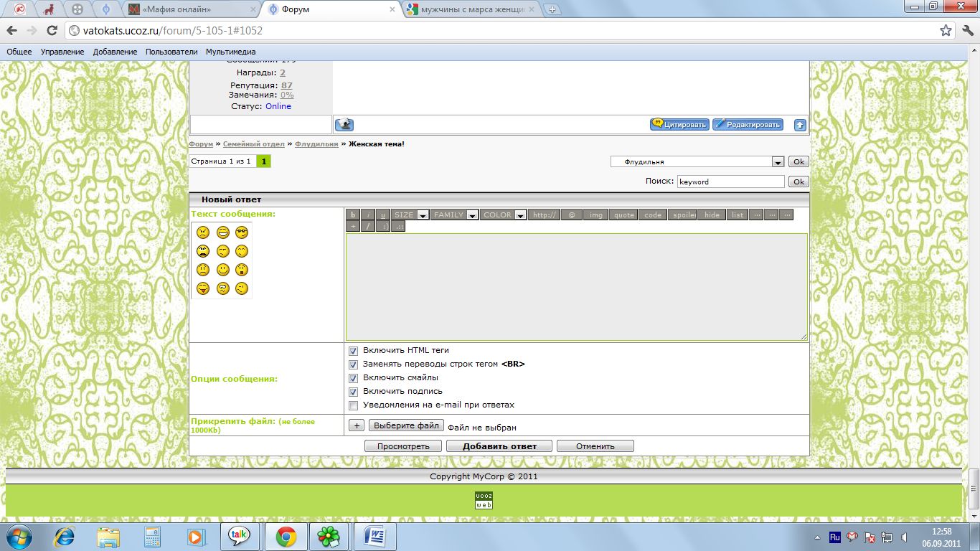This screenshot has height=551, width=980.
Task: Click the page 1 pagination marker
Action: pos(264,161)
